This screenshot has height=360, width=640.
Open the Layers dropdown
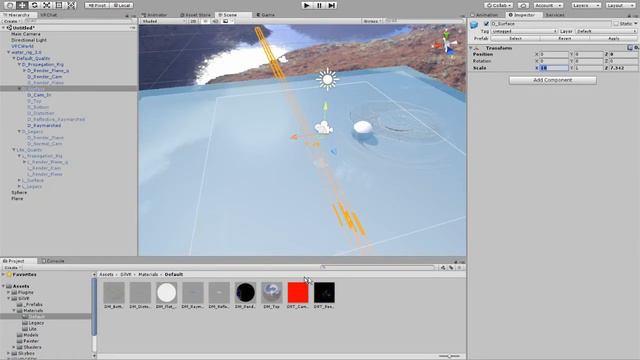click(586, 5)
